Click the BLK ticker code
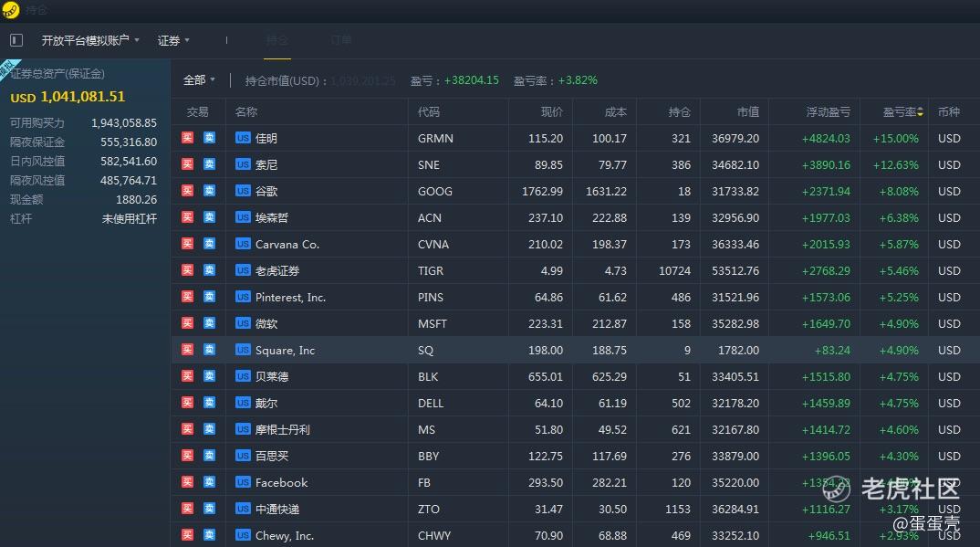 pos(428,377)
